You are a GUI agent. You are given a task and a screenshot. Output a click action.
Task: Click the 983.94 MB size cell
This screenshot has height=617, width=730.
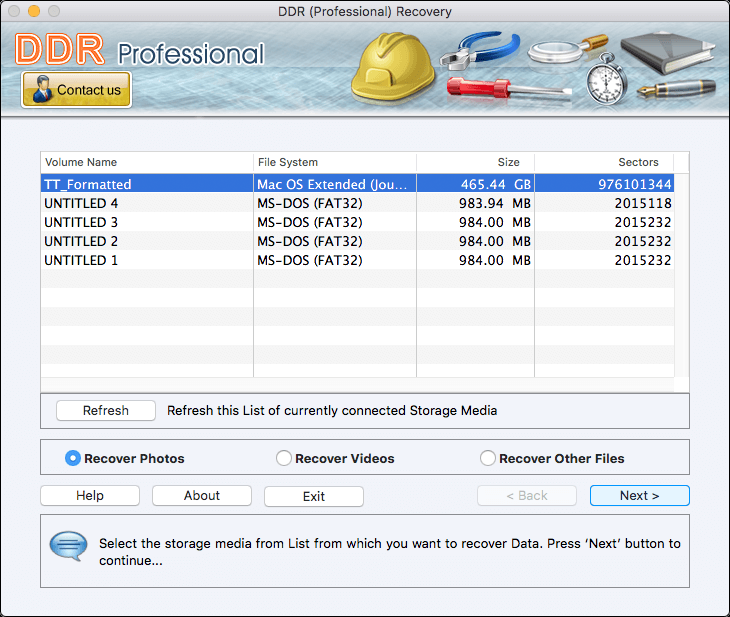click(475, 203)
